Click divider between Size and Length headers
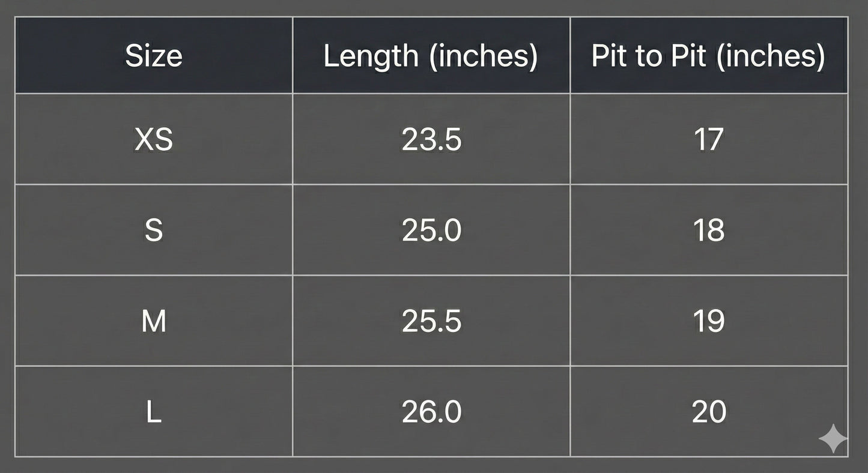This screenshot has width=868, height=473. click(293, 56)
